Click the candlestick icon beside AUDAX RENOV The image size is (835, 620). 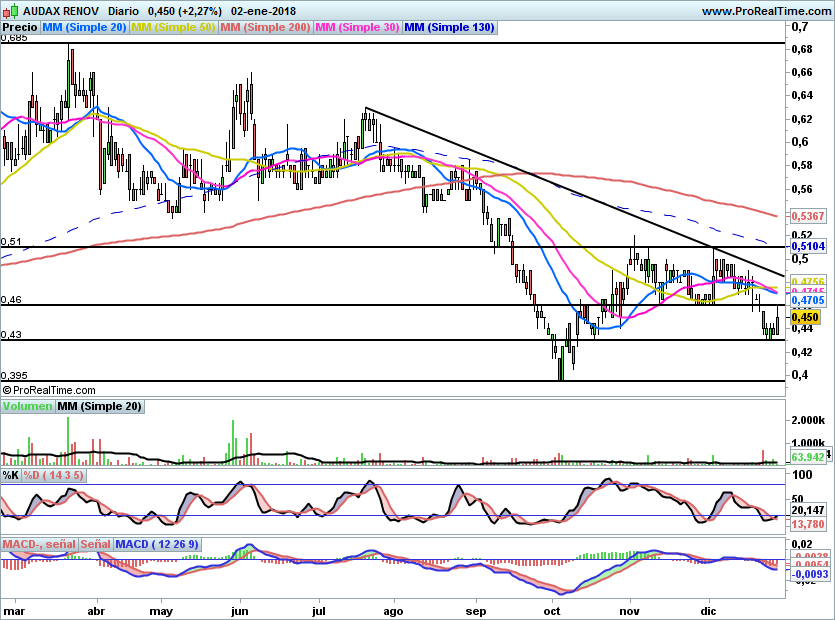tap(9, 9)
